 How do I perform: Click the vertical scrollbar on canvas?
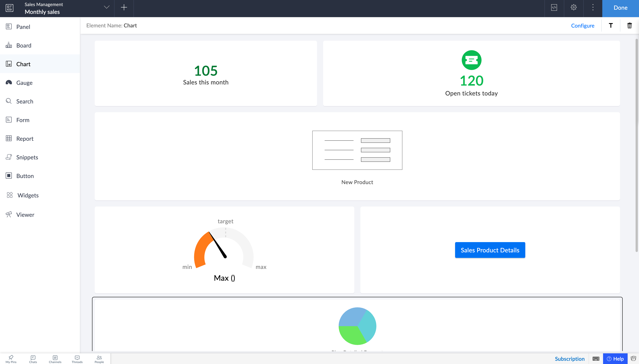[637, 145]
